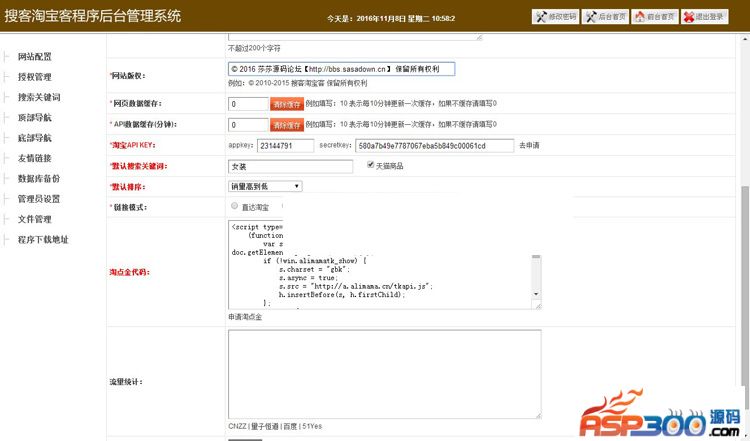Clear cache button for API数据缓存
The width and height of the screenshot is (750, 441).
click(287, 125)
